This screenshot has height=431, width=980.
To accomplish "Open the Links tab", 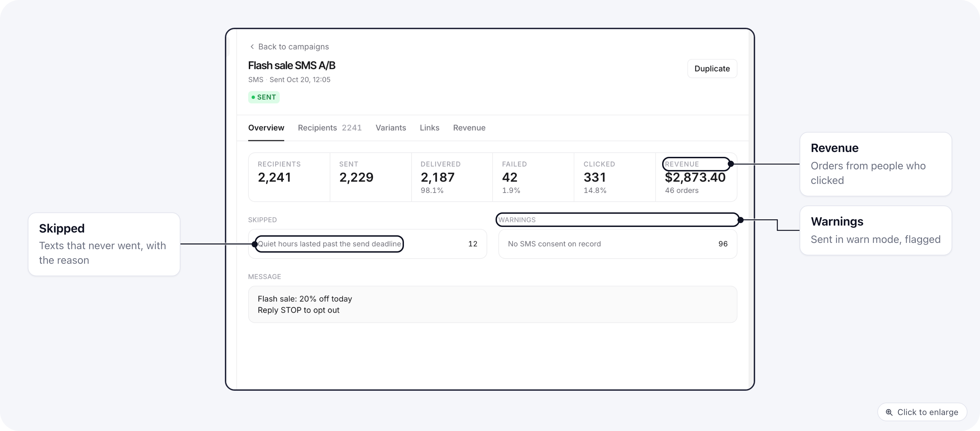I will (x=429, y=128).
